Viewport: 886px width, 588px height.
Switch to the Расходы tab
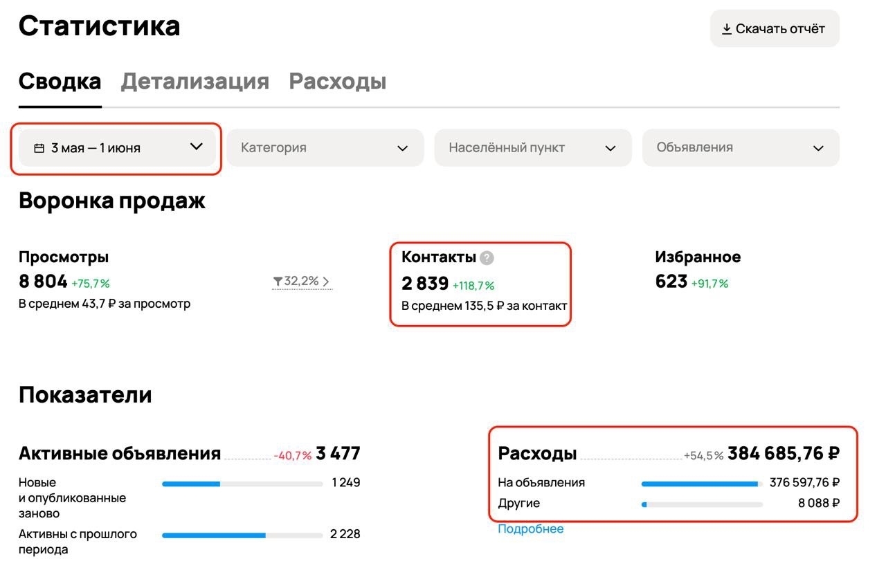pyautogui.click(x=338, y=82)
